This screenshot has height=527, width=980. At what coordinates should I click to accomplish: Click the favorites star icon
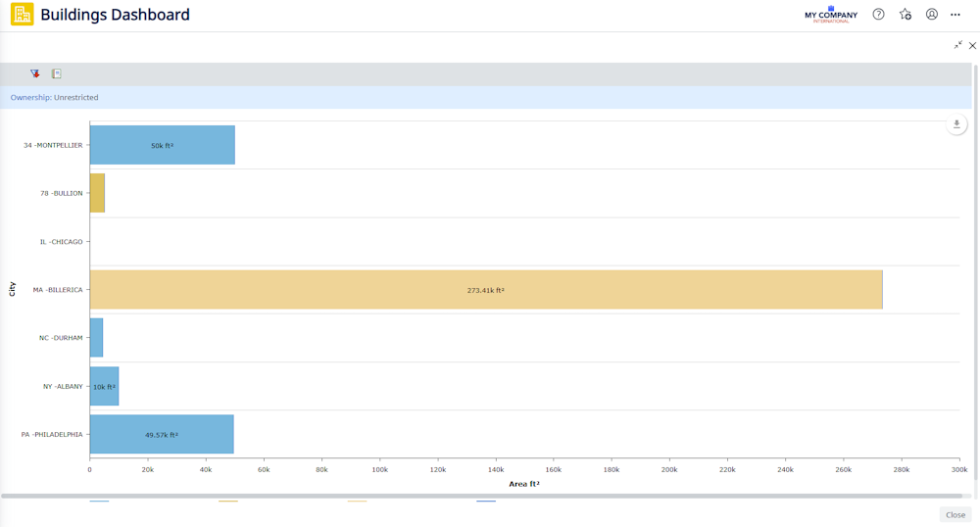[x=905, y=15]
